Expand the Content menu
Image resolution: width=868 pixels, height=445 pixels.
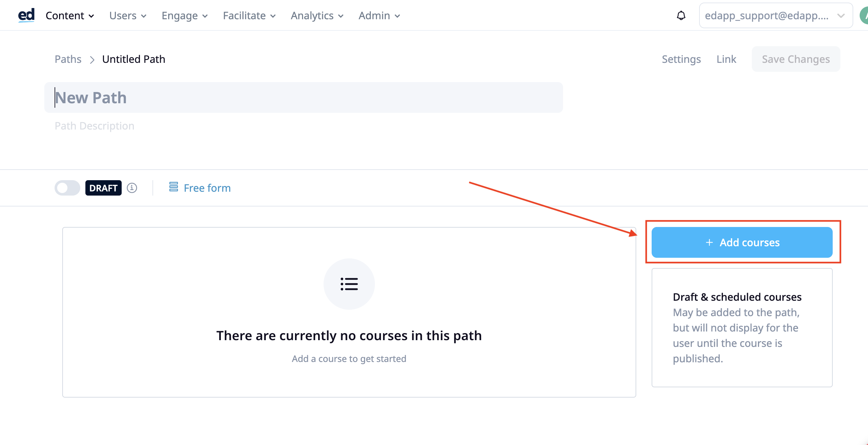point(70,15)
